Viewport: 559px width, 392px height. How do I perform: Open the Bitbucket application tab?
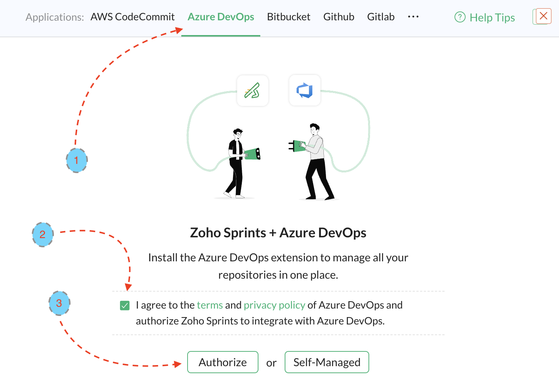[289, 17]
